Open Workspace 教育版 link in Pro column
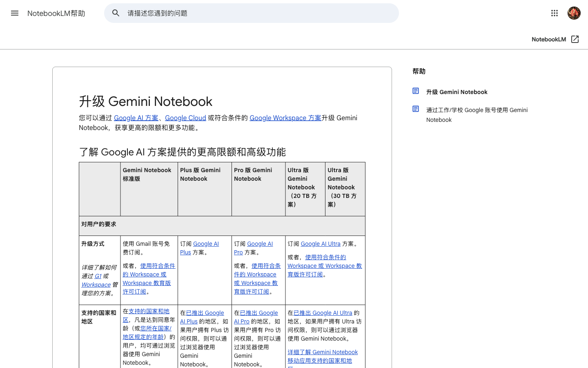The width and height of the screenshot is (588, 368). pos(257,278)
